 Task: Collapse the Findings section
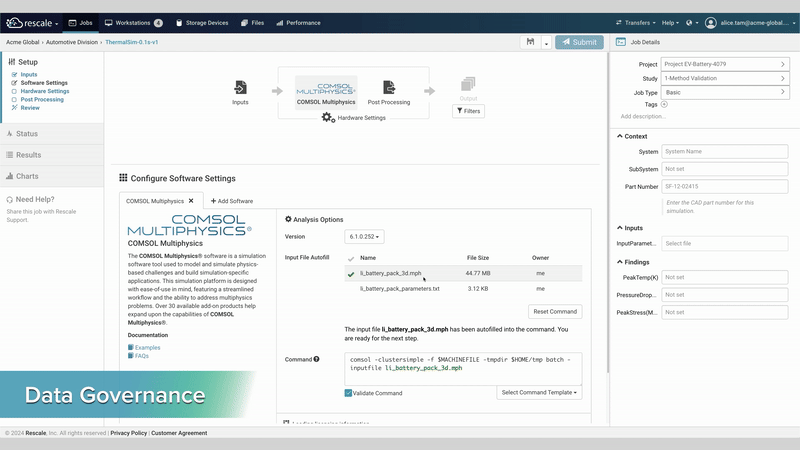click(x=633, y=262)
